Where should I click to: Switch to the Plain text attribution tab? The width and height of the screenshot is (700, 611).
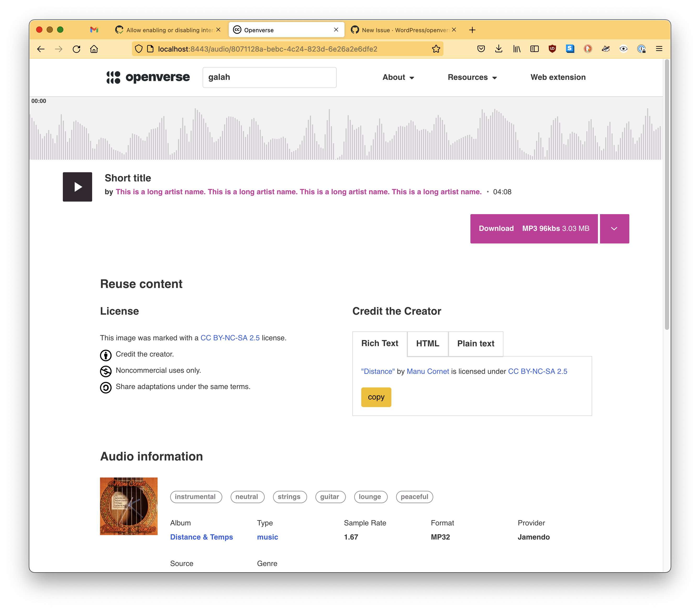pyautogui.click(x=476, y=344)
